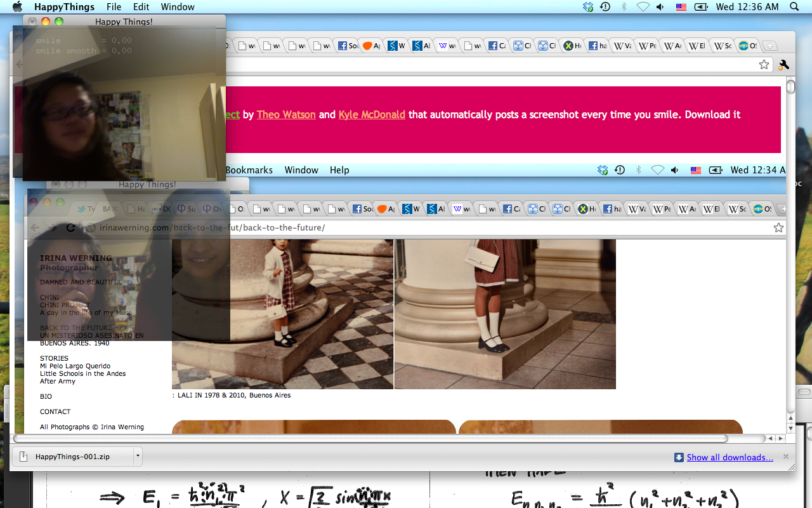This screenshot has height=508, width=812.
Task: Switch to the Wikipedia 'Va' tab
Action: tap(622, 46)
